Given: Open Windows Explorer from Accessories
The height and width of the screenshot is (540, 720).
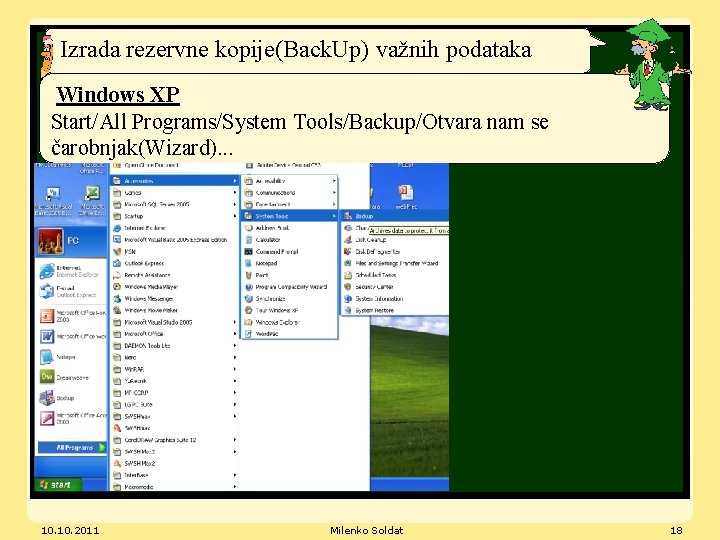Looking at the screenshot, I should 290,322.
